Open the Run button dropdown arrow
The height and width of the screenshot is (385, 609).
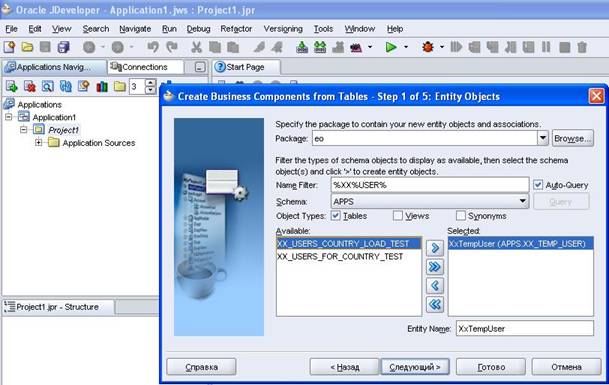point(406,47)
